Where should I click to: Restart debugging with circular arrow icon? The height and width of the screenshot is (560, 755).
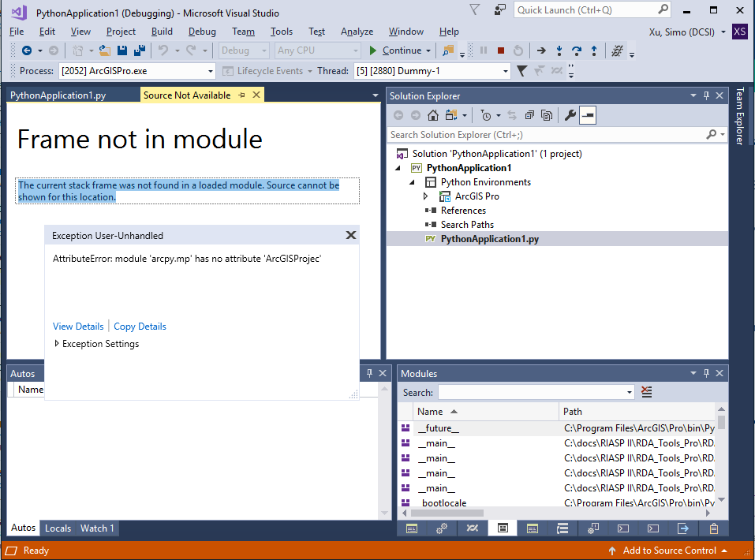click(x=518, y=50)
